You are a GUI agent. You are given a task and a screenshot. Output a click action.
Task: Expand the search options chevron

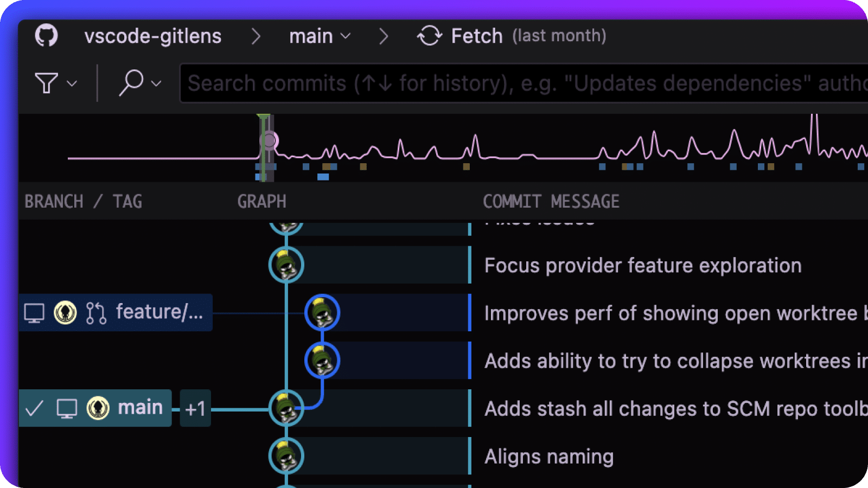tap(156, 84)
